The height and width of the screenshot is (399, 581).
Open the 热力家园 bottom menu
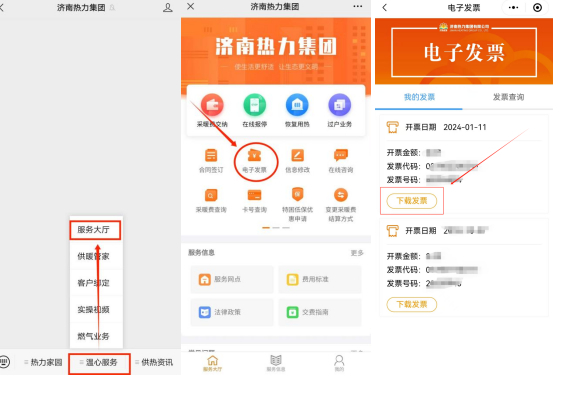43,362
